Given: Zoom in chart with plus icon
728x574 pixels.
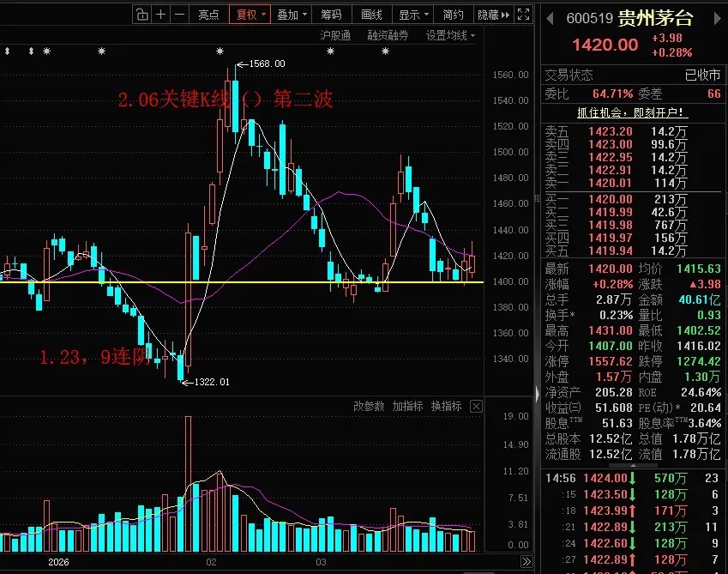Looking at the screenshot, I should (160, 15).
